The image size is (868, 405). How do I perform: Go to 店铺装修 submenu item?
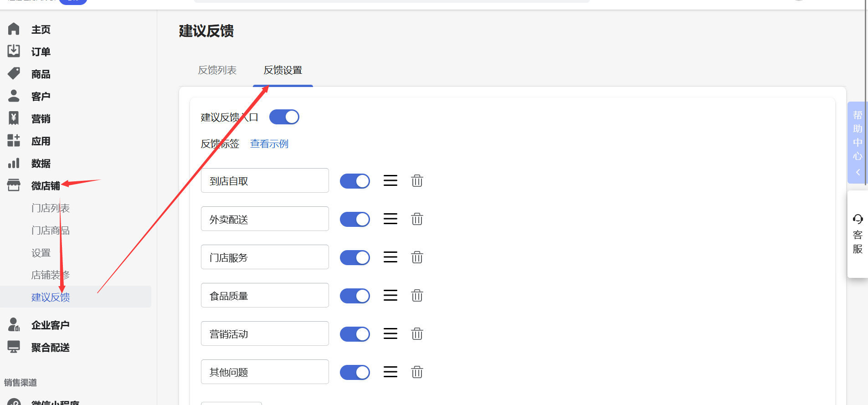pyautogui.click(x=51, y=275)
